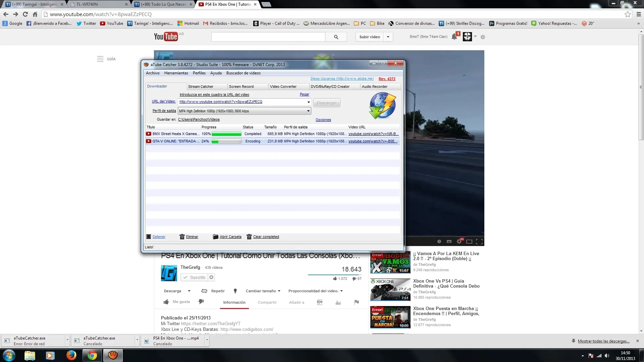Expand the URL del Video dropdown arrow
The image size is (644, 362).
tap(309, 102)
